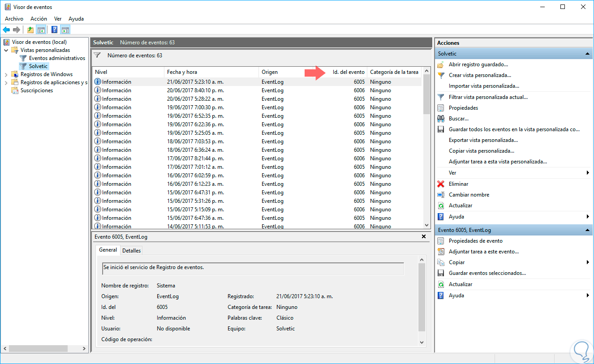Select the event dated 15/06/2017 5:15:09 p. m.
594x364 pixels.
[x=257, y=210]
